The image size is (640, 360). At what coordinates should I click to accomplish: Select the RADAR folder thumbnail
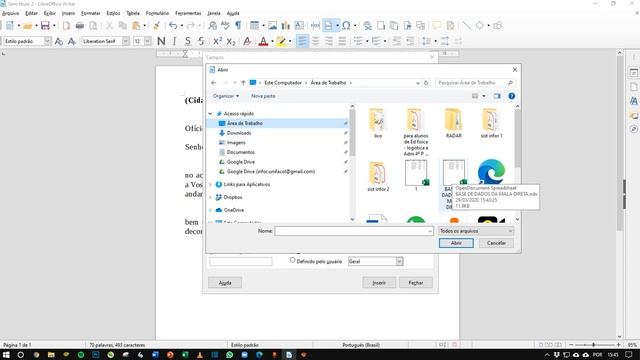[453, 123]
